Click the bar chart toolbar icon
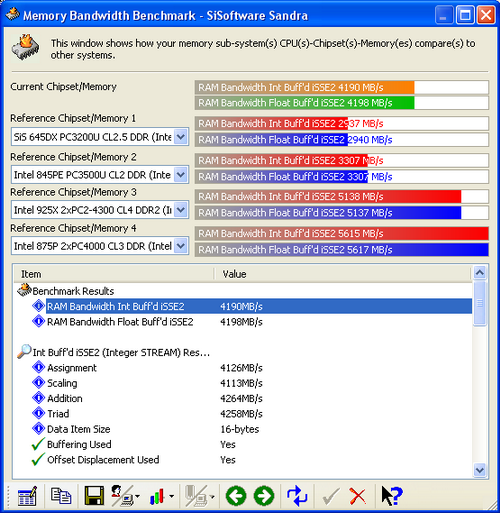 [157, 496]
